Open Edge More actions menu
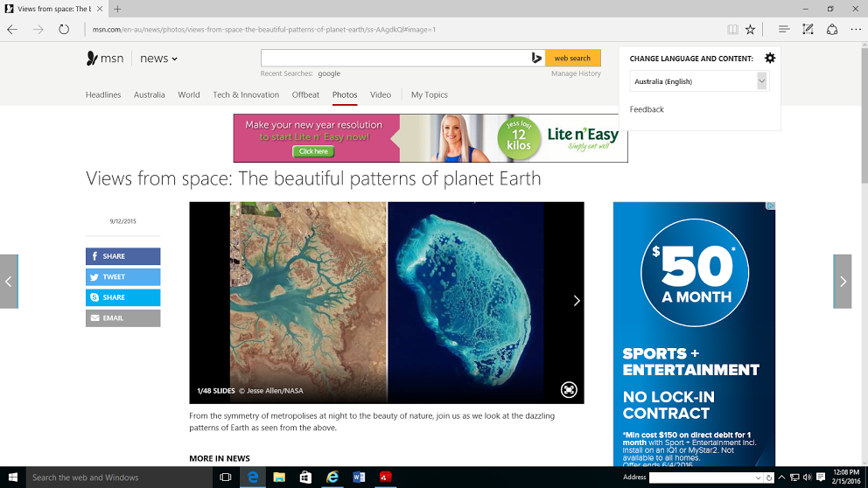The width and height of the screenshot is (868, 488). 856,29
